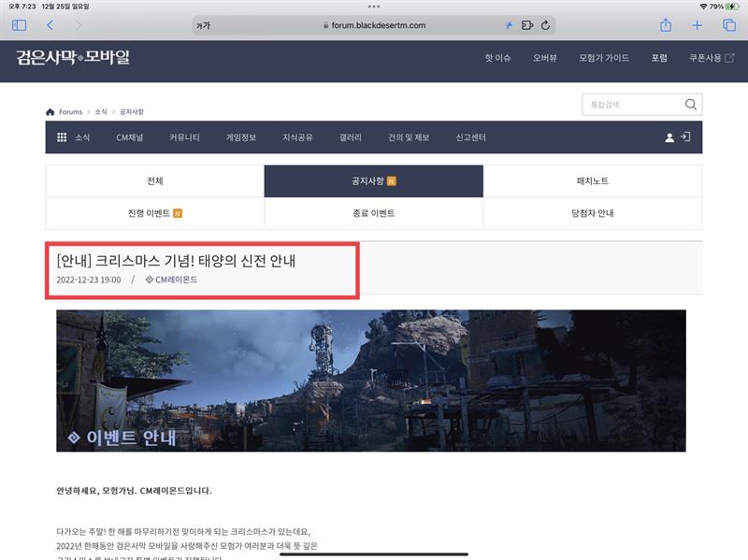The width and height of the screenshot is (748, 560).
Task: Select 신고센터 in forum navigation
Action: (470, 137)
